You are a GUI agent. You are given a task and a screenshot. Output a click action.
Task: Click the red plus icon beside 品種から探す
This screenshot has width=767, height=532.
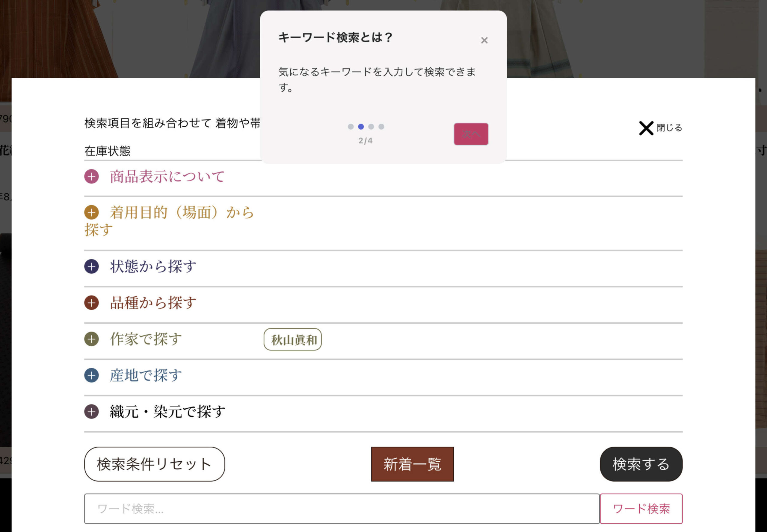pyautogui.click(x=91, y=303)
